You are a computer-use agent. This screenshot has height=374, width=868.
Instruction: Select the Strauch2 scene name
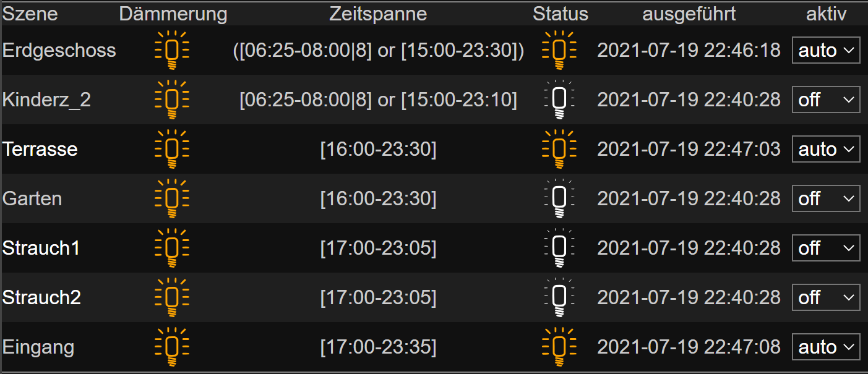(41, 297)
